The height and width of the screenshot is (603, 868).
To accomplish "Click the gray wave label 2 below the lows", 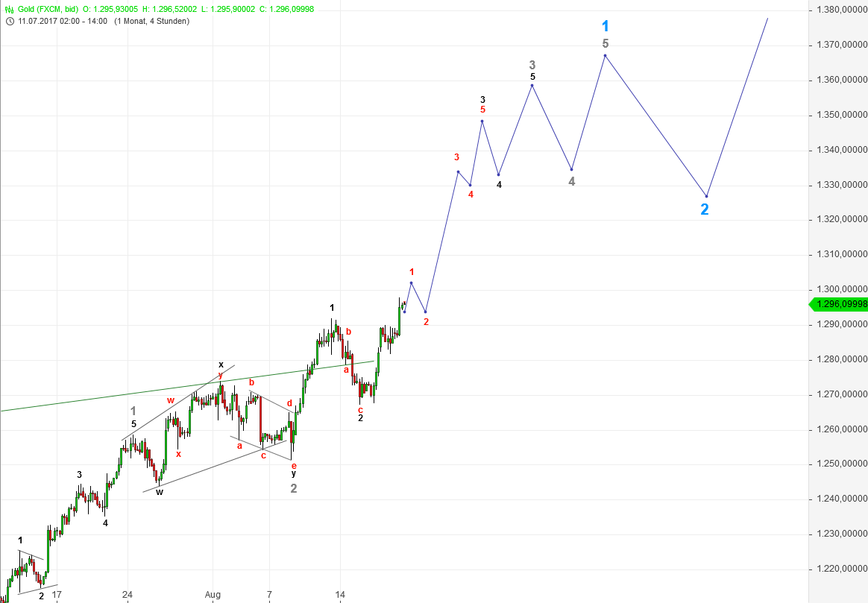I will (x=293, y=487).
